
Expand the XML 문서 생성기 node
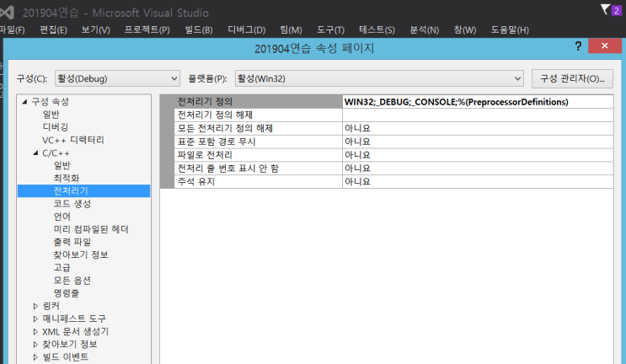tap(35, 332)
